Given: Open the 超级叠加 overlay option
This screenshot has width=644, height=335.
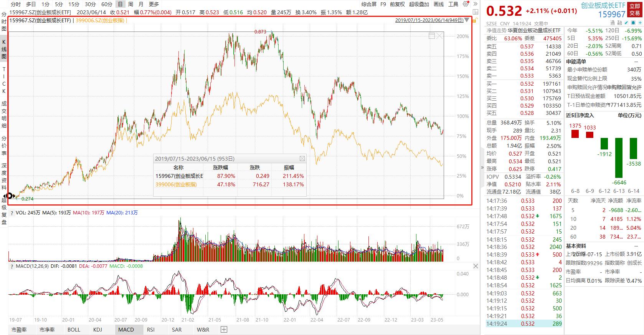Looking at the screenshot, I should [419, 4].
